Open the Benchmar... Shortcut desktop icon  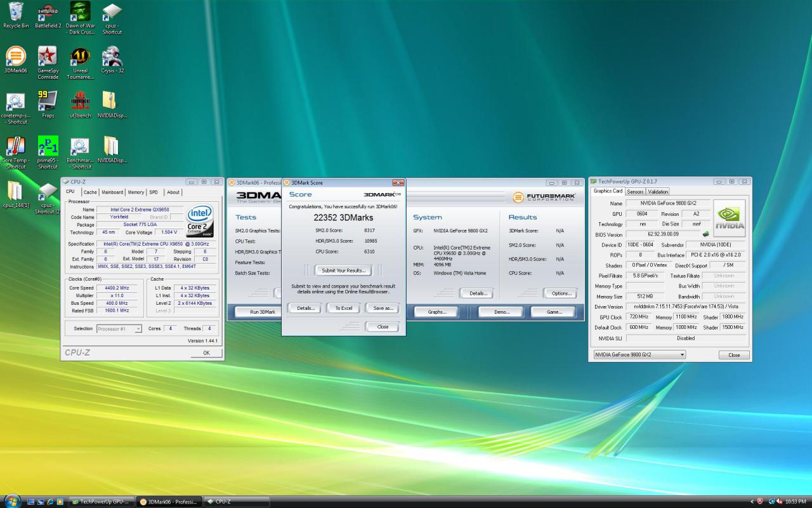click(80, 152)
